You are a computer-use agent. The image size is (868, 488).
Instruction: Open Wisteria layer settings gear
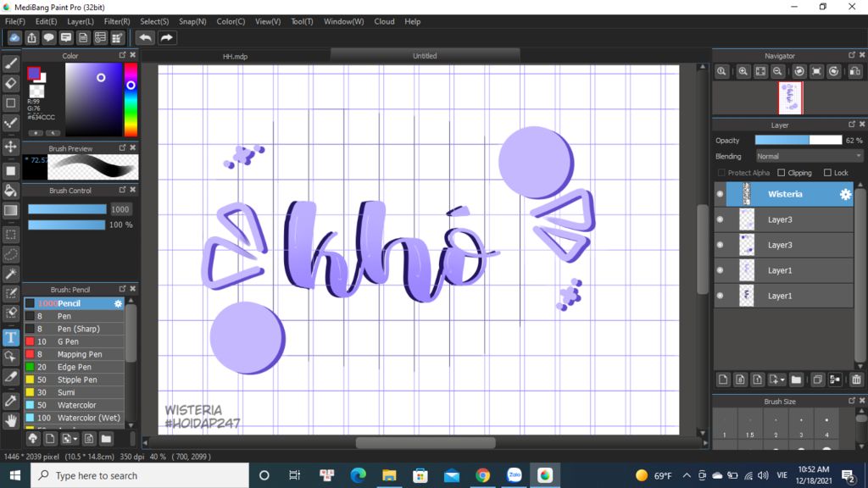[x=845, y=194]
